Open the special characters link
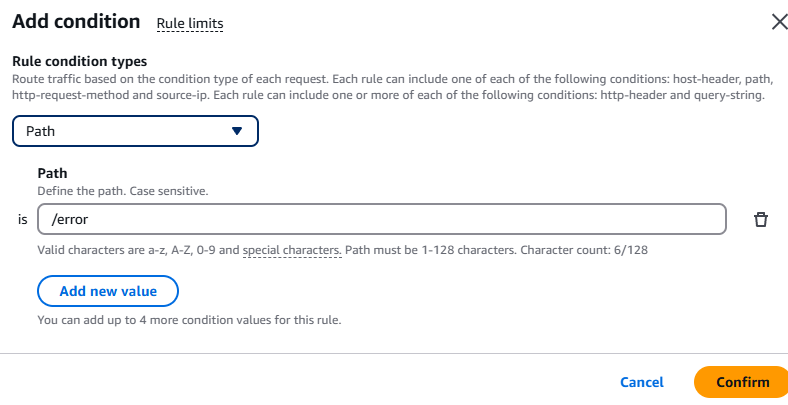This screenshot has width=788, height=405. (x=292, y=249)
